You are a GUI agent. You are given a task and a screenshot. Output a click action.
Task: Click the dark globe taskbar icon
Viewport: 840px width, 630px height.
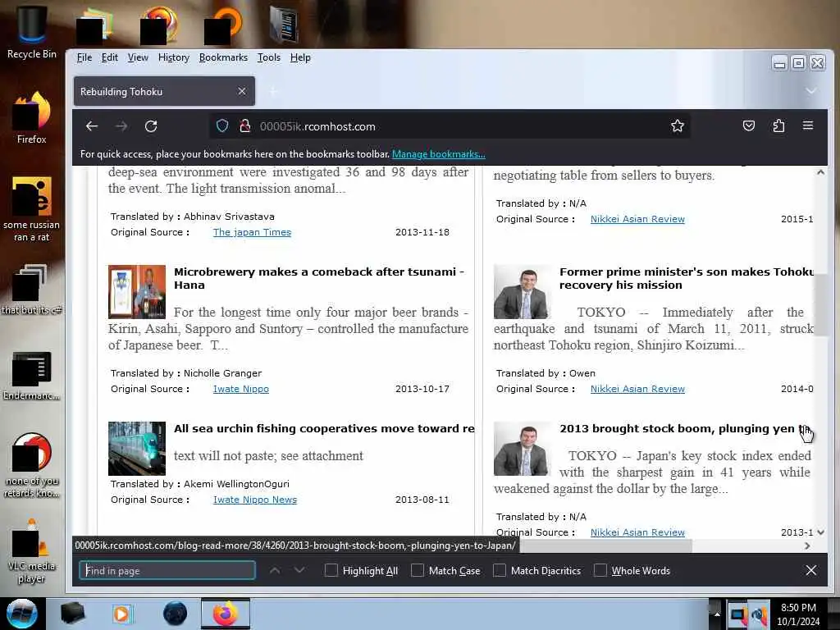point(175,614)
